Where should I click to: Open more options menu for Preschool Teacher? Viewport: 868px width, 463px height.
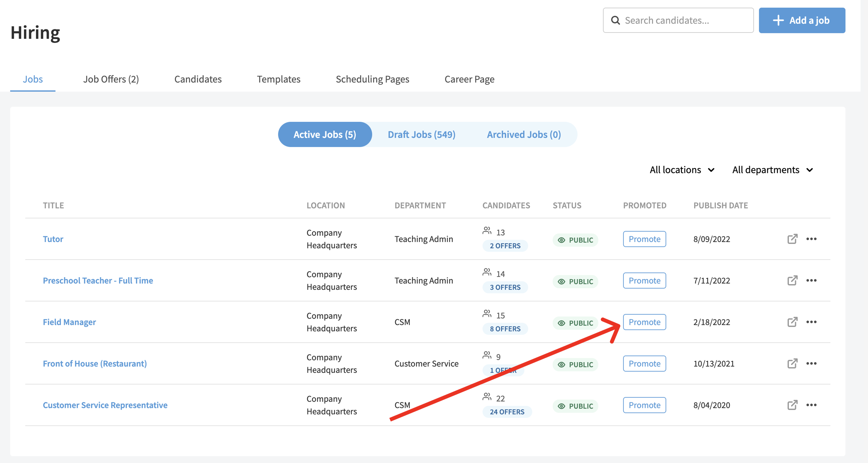click(x=811, y=280)
